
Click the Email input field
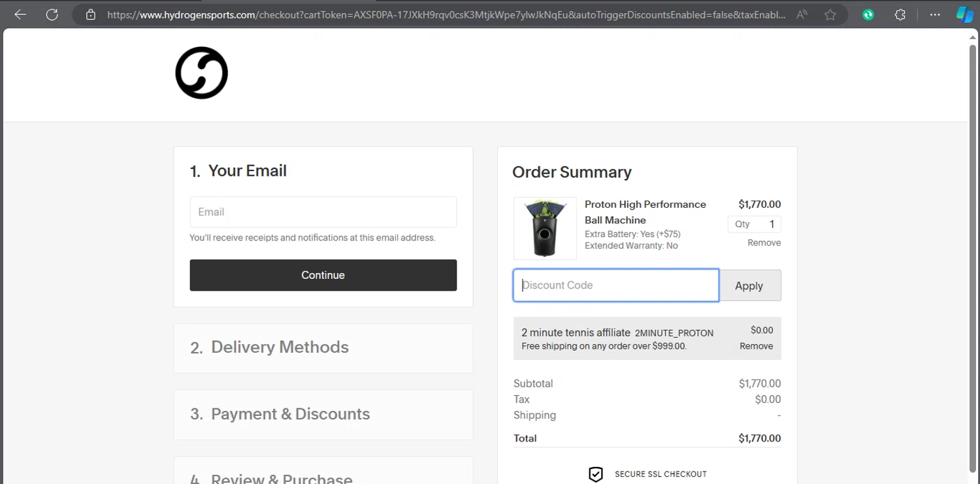(323, 212)
